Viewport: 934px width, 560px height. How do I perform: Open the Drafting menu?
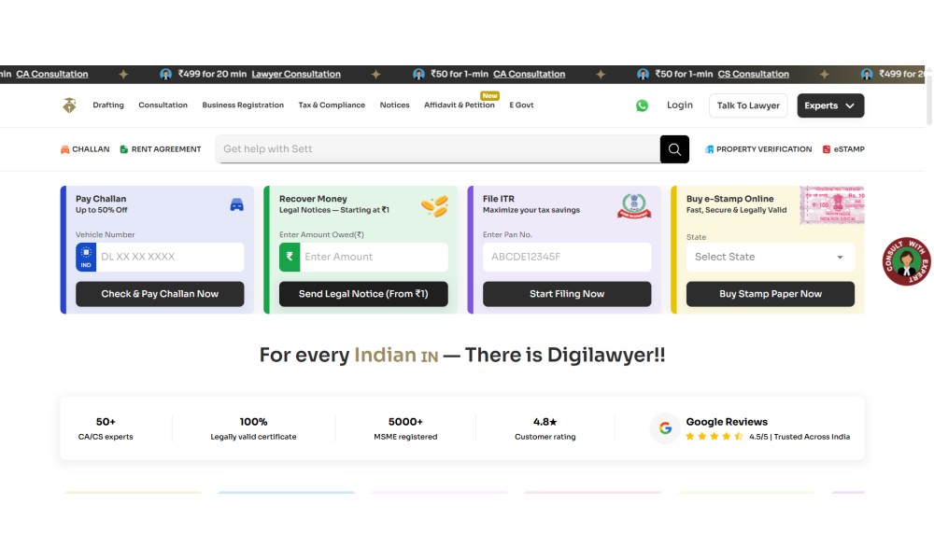pos(108,105)
